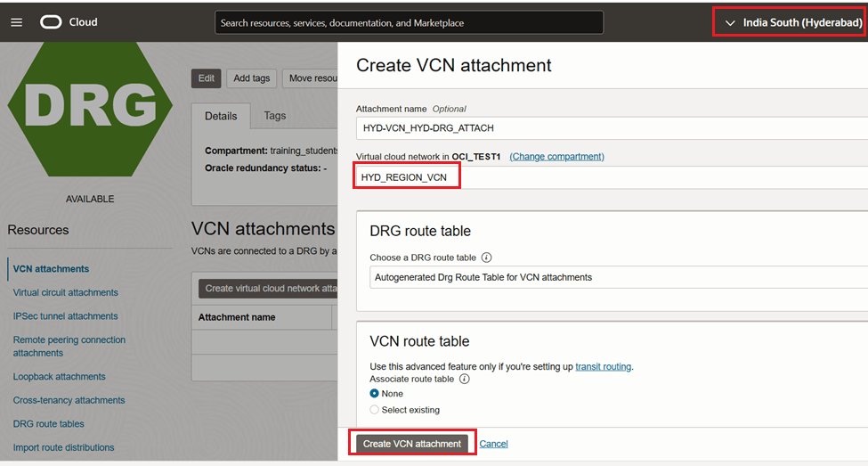
Task: Click info icon beside Associate route table
Action: pos(464,379)
